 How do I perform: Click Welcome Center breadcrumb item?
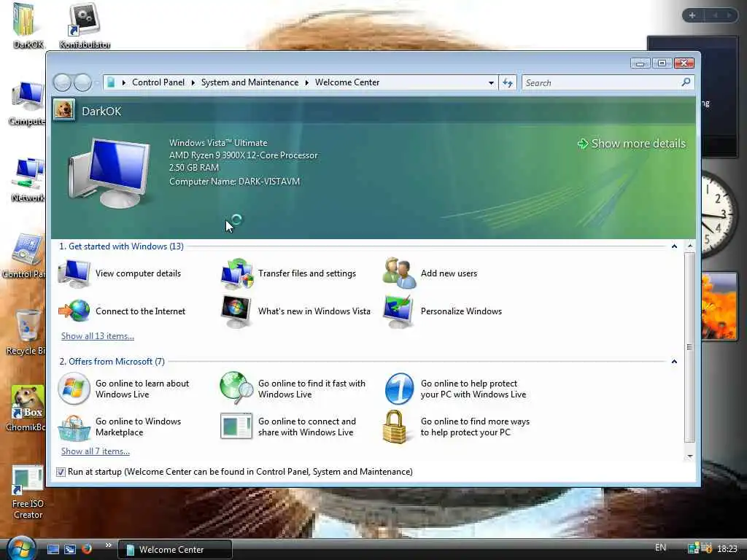pyautogui.click(x=347, y=82)
